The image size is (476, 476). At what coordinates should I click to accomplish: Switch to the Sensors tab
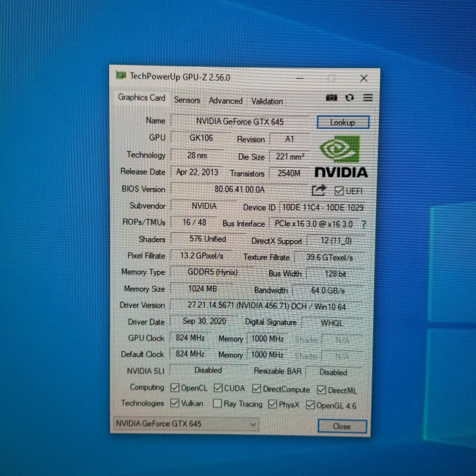[x=187, y=100]
